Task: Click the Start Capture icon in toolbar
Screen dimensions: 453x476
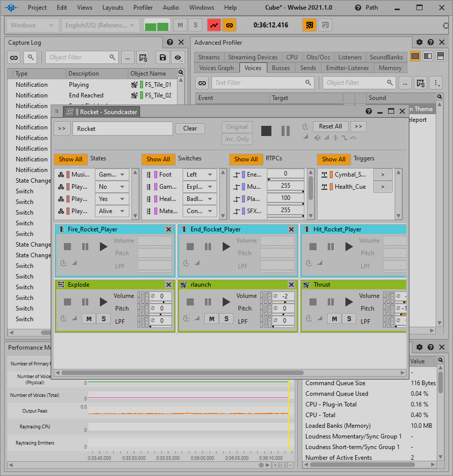Action: [x=214, y=25]
